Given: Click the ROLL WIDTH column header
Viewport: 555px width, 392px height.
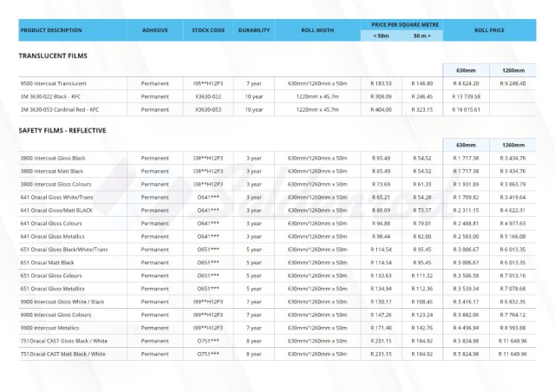Looking at the screenshot, I should coord(317,30).
